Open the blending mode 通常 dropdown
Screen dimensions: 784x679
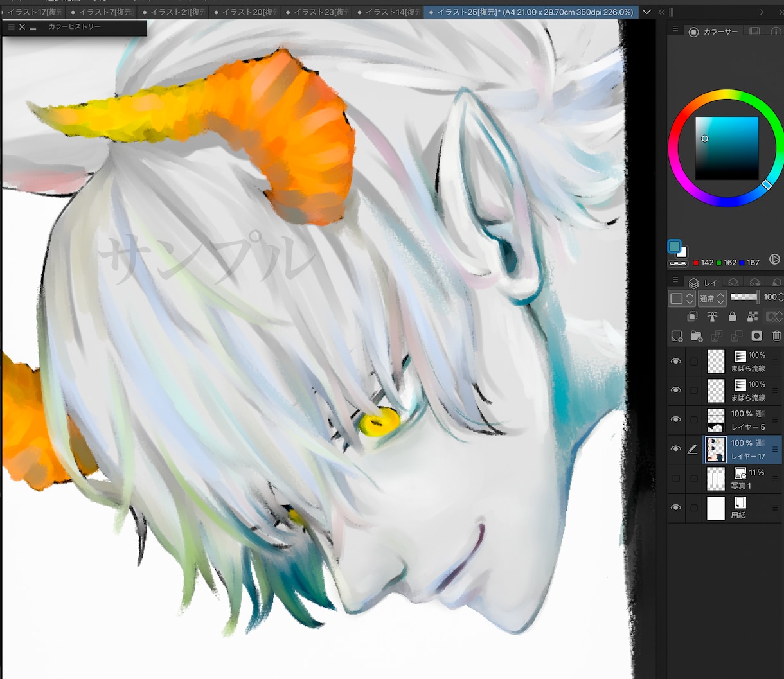pos(712,298)
